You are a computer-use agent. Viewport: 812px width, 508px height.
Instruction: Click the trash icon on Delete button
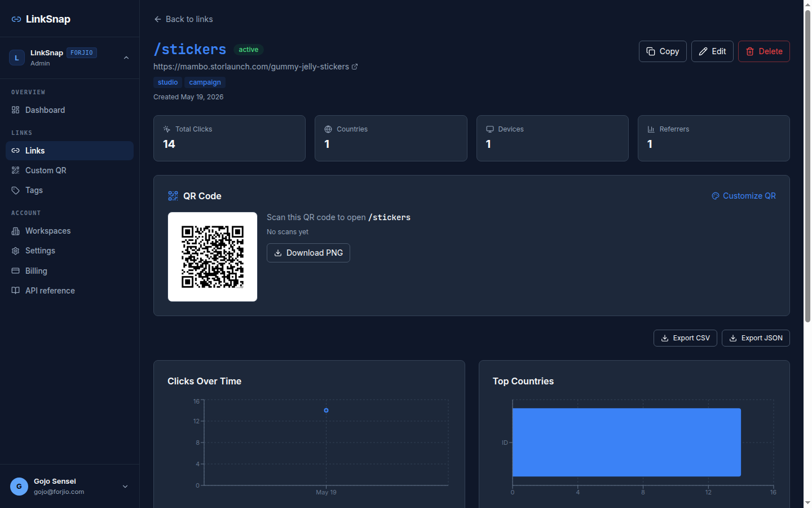tap(750, 51)
